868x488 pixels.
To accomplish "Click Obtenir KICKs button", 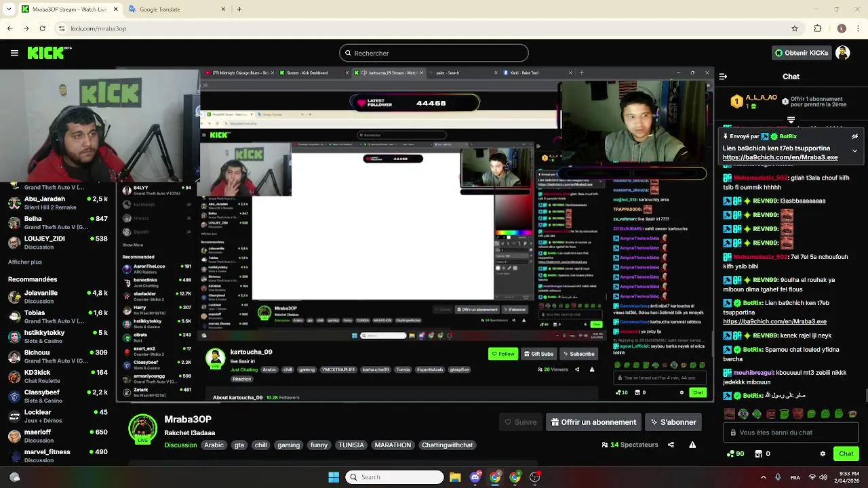I will [801, 53].
